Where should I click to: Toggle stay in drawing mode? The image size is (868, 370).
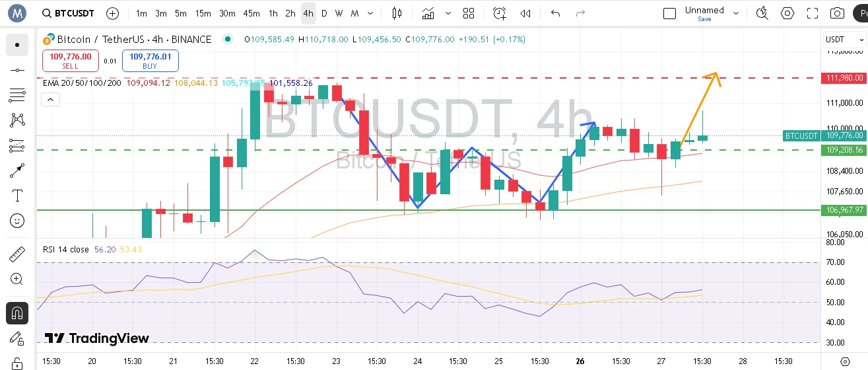tap(17, 339)
